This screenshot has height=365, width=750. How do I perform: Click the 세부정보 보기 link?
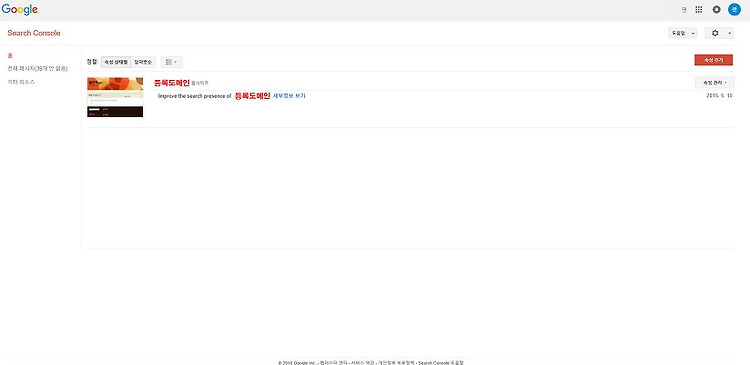pos(289,96)
